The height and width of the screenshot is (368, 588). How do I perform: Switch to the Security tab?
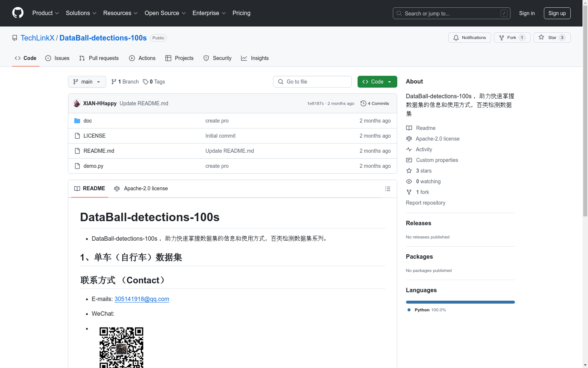click(218, 58)
